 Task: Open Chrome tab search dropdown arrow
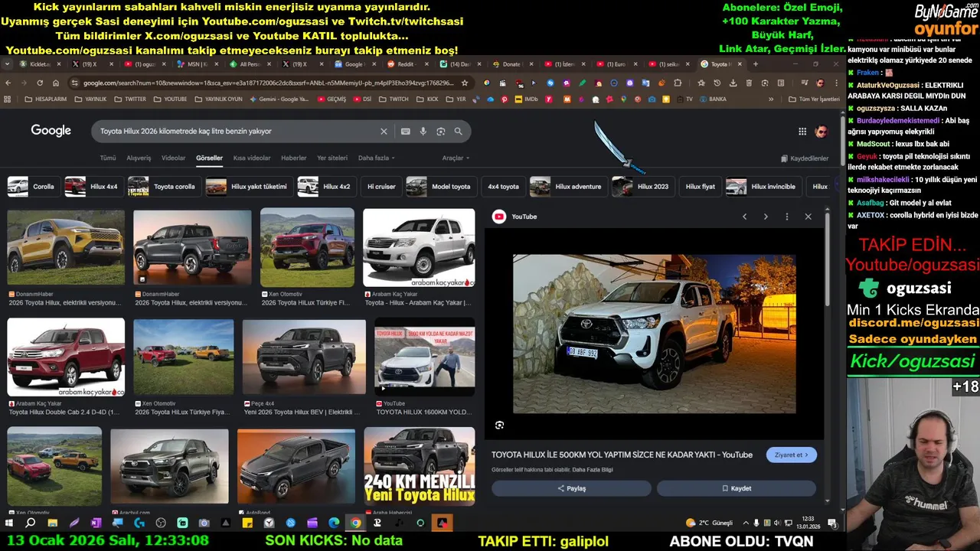tap(8, 64)
